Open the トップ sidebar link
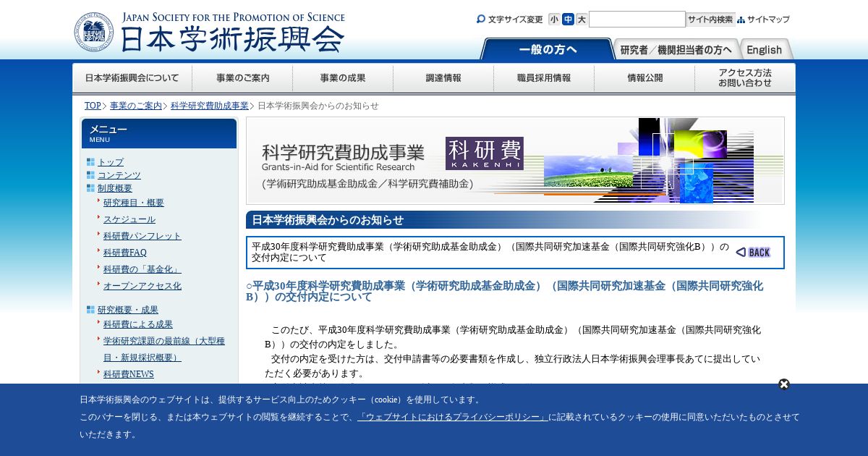This screenshot has width=868, height=456. tap(111, 162)
